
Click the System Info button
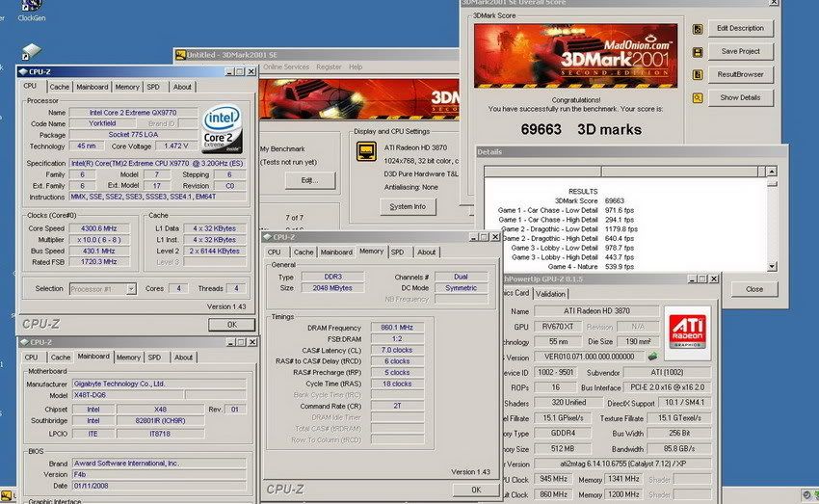pos(408,206)
